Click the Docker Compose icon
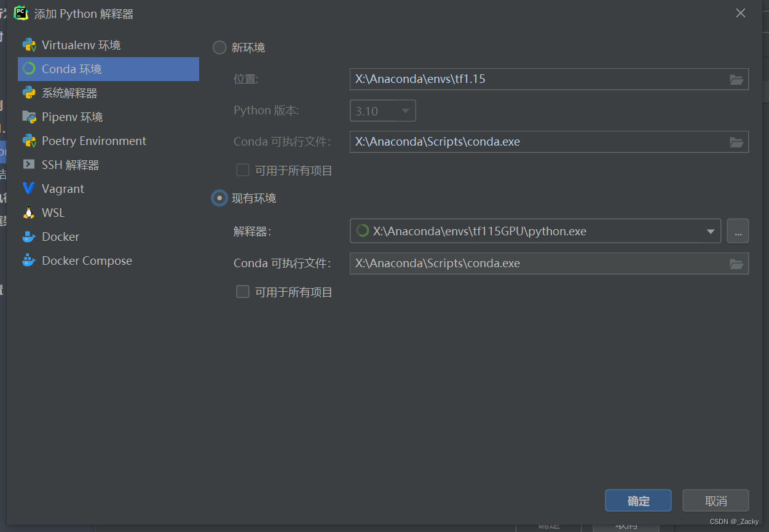The height and width of the screenshot is (532, 769). coord(29,260)
